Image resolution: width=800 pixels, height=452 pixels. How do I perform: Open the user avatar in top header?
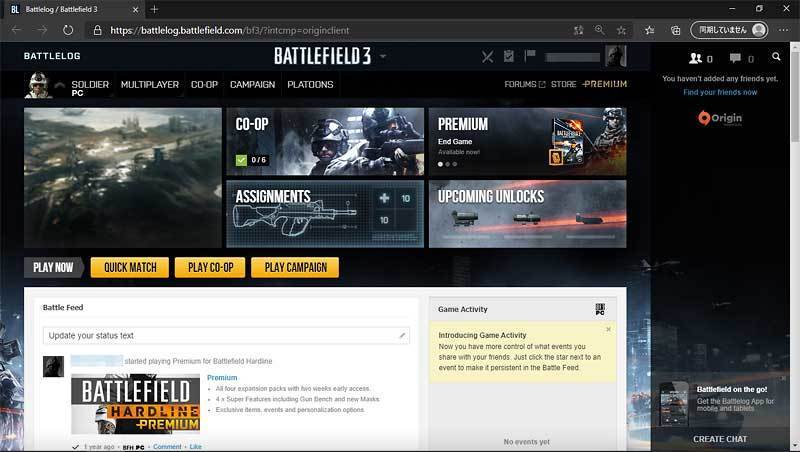[615, 56]
